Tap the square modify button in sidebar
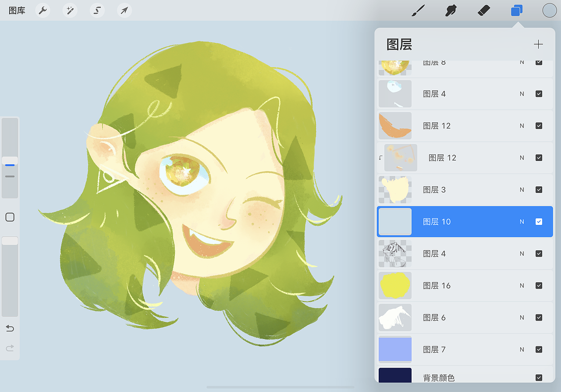 pyautogui.click(x=10, y=217)
